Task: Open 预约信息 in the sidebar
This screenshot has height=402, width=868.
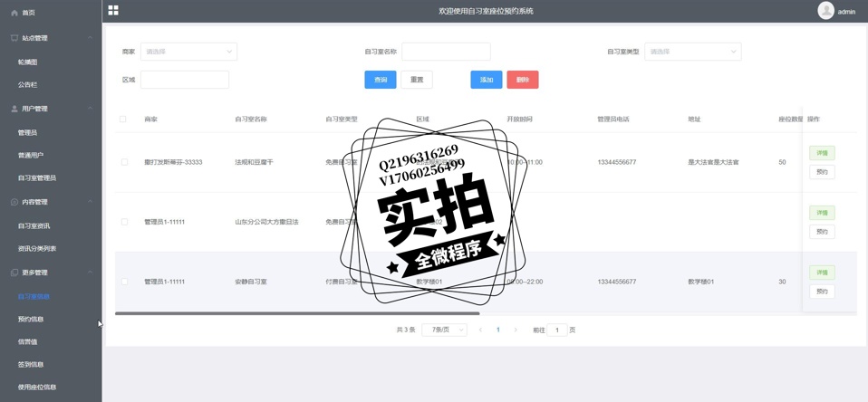Action: [x=31, y=319]
